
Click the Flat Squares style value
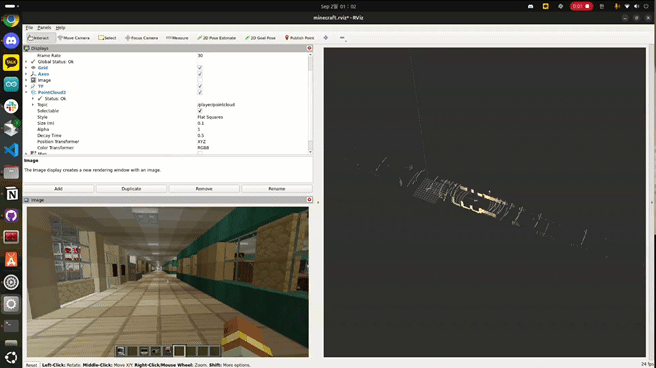tap(210, 117)
